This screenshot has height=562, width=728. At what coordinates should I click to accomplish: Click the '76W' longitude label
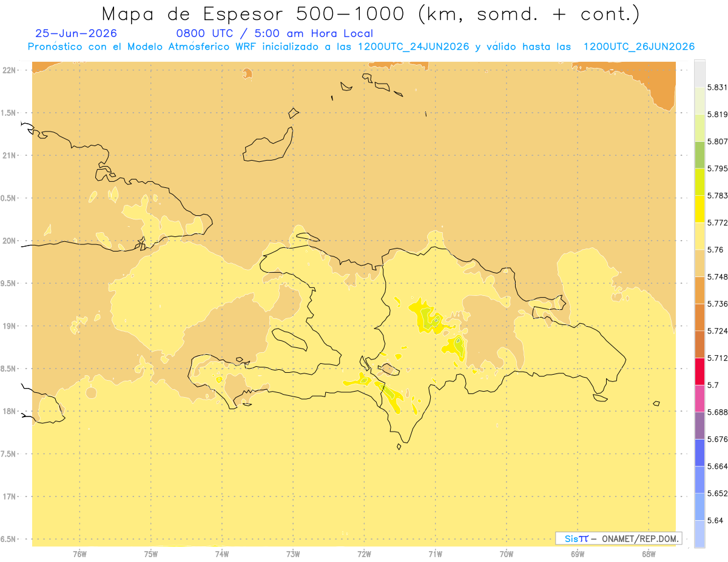[x=79, y=554]
